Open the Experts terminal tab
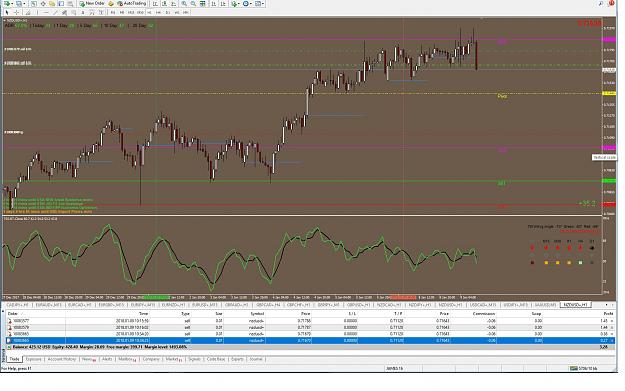The height and width of the screenshot is (391, 625). point(237,359)
